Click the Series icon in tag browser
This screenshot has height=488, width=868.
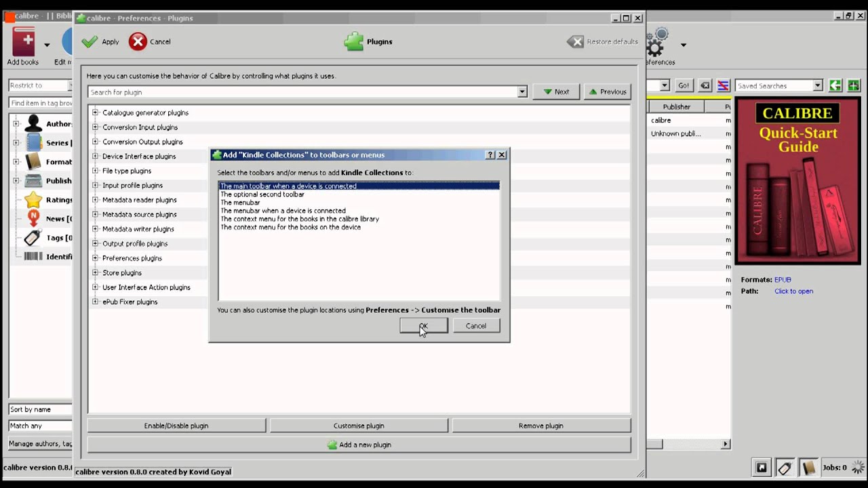[33, 142]
